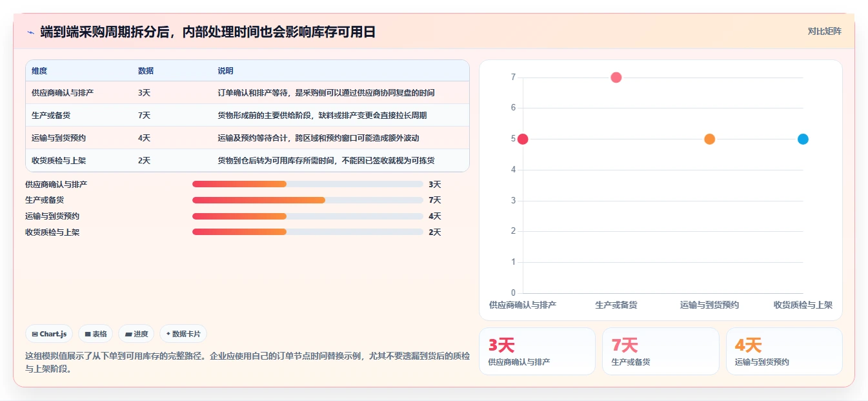Click the 数据 column header
Viewport: 868px width, 401px height.
(146, 71)
